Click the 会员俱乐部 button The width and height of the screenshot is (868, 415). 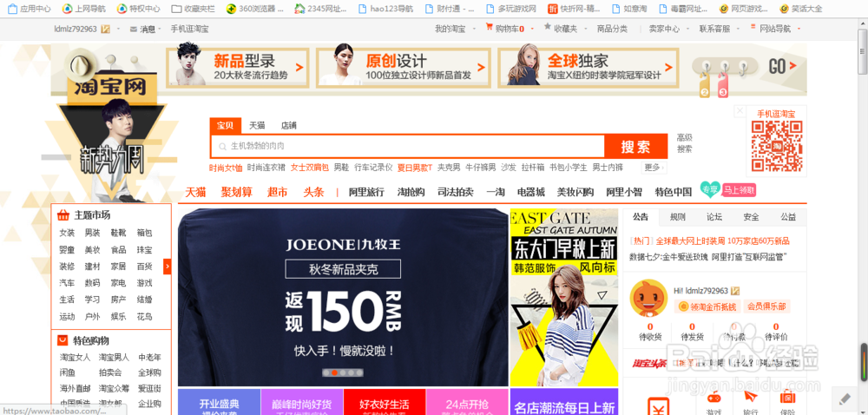[766, 306]
